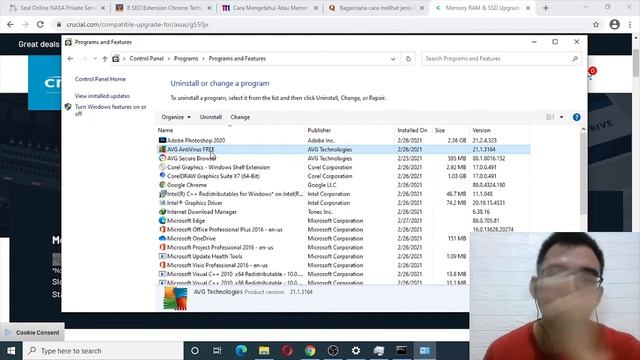Click the Search Programs and Features field
The height and width of the screenshot is (360, 640).
[502, 59]
